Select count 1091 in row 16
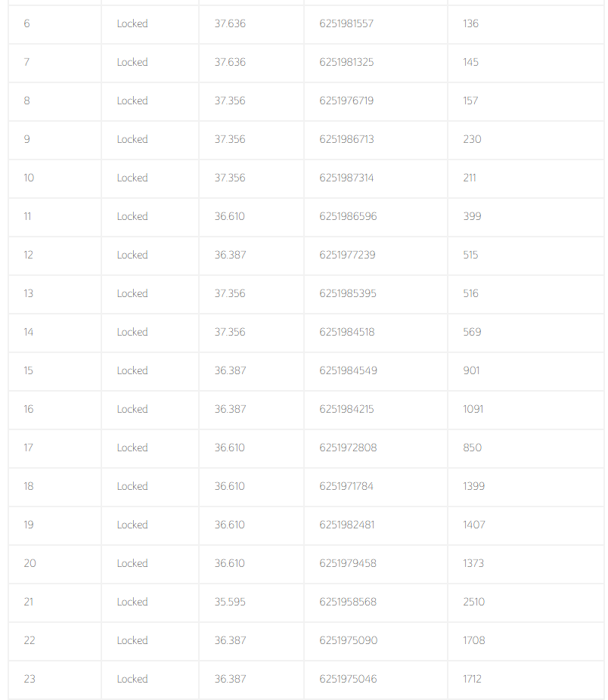608x700 pixels. [473, 409]
